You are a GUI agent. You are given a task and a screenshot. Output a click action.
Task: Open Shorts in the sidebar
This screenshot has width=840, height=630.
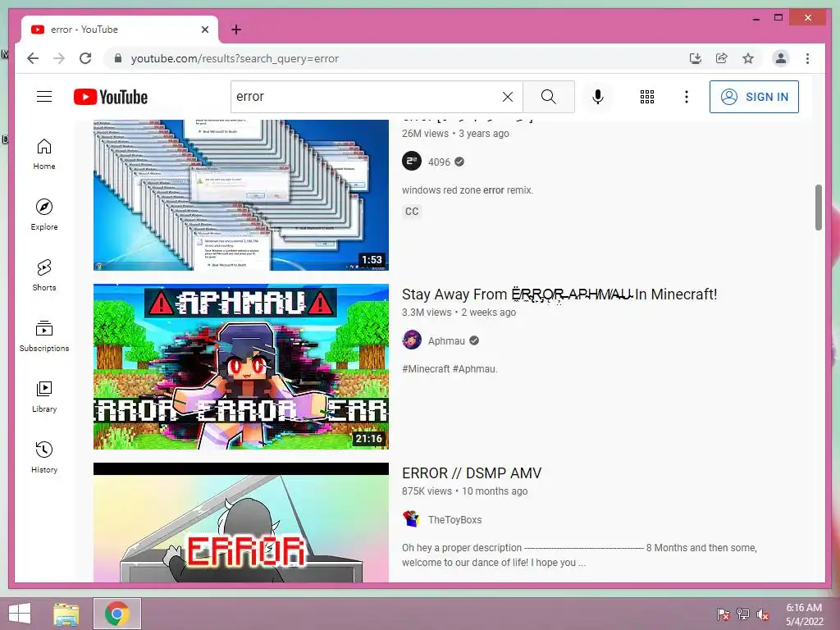coord(44,276)
